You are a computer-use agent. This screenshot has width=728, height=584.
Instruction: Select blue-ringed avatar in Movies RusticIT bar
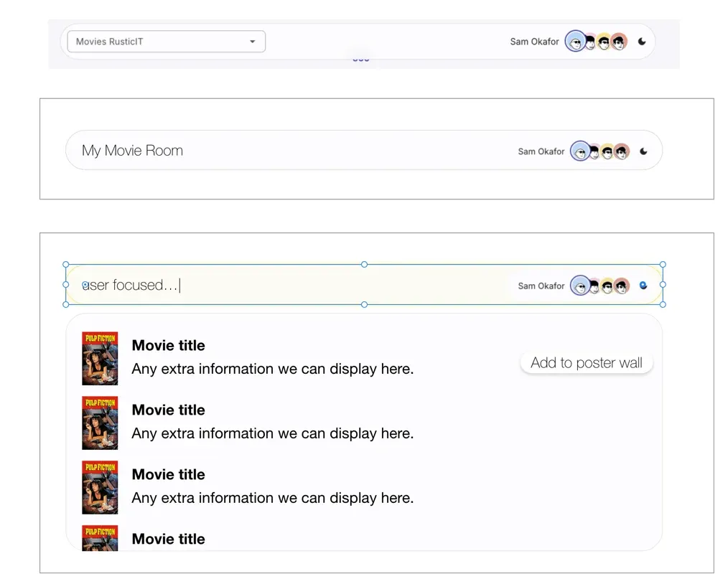coord(576,42)
